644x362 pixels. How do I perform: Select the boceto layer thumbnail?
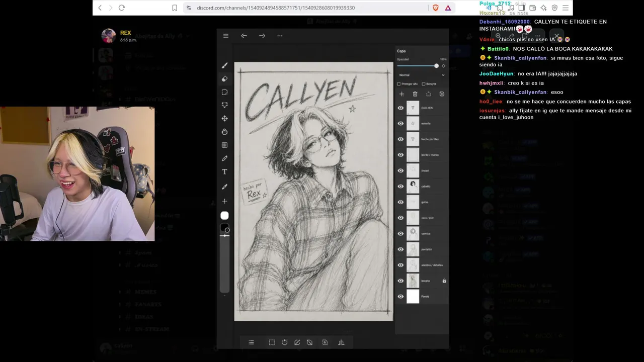413,281
